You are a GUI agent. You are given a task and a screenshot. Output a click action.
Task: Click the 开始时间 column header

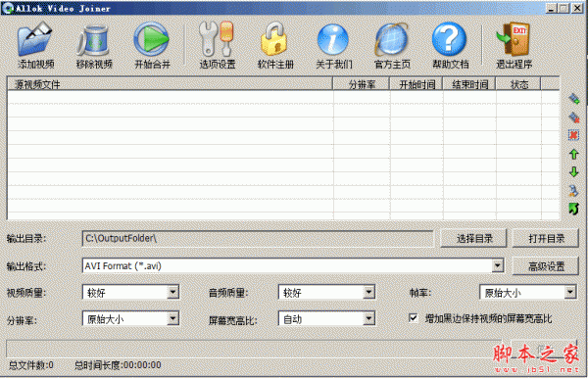click(416, 84)
